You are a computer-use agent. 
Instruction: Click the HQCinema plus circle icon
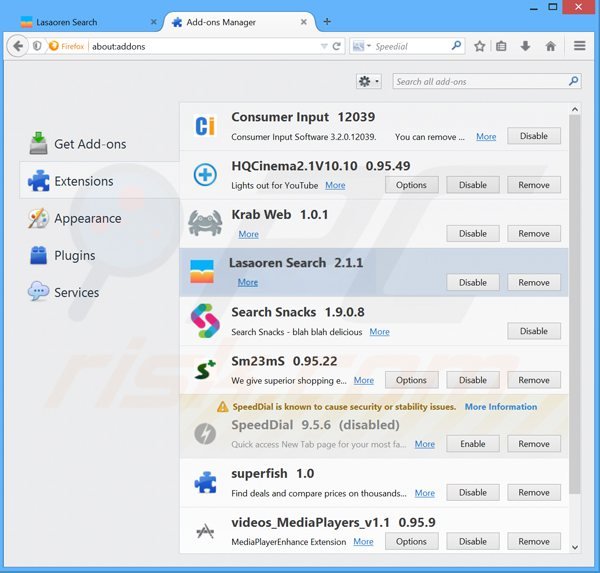[x=205, y=175]
